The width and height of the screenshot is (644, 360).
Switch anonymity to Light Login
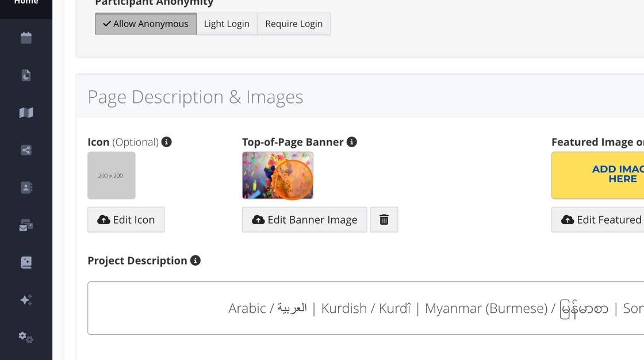(x=227, y=24)
